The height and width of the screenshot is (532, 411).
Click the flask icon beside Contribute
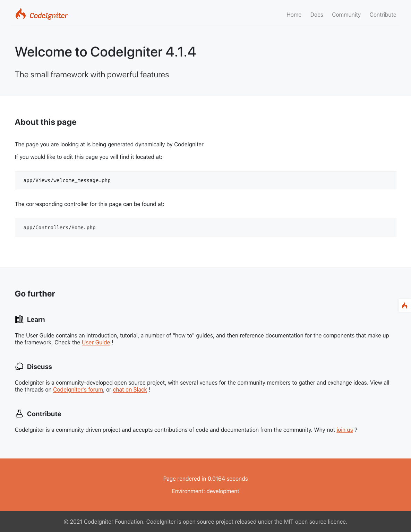click(x=19, y=413)
